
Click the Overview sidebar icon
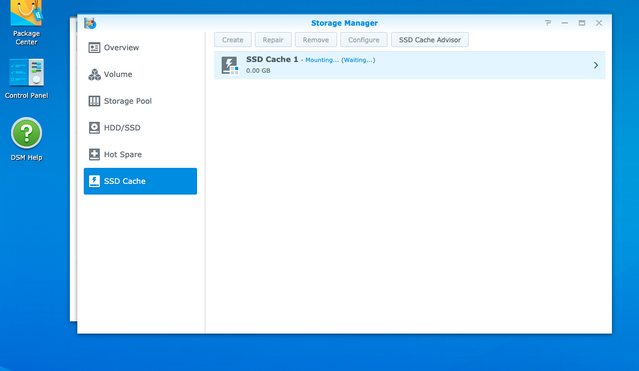[94, 48]
